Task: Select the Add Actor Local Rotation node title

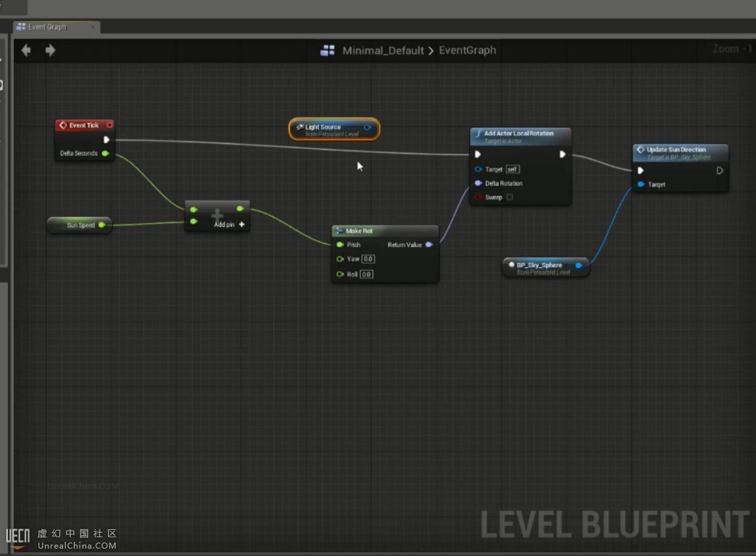Action: (518, 134)
